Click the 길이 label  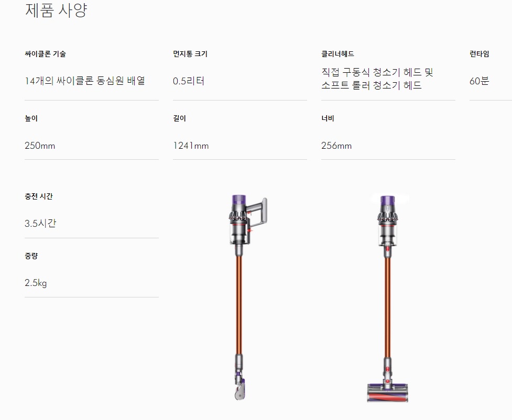pyautogui.click(x=180, y=118)
